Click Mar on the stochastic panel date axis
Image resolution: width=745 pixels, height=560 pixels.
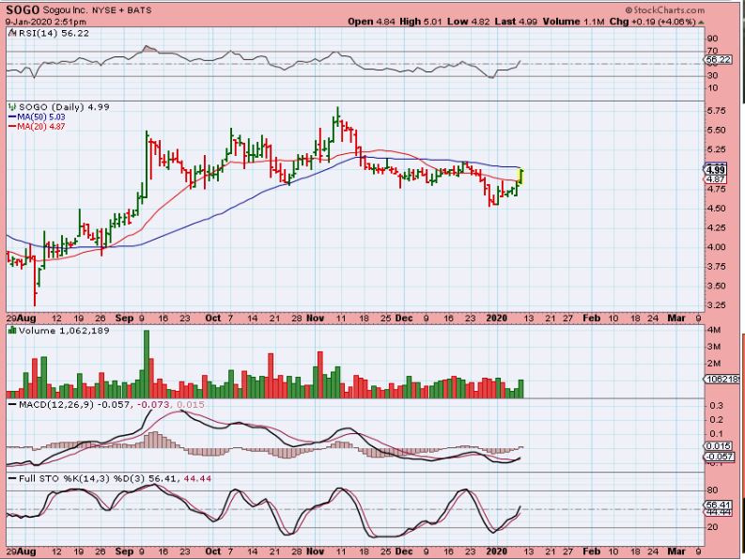coord(676,552)
